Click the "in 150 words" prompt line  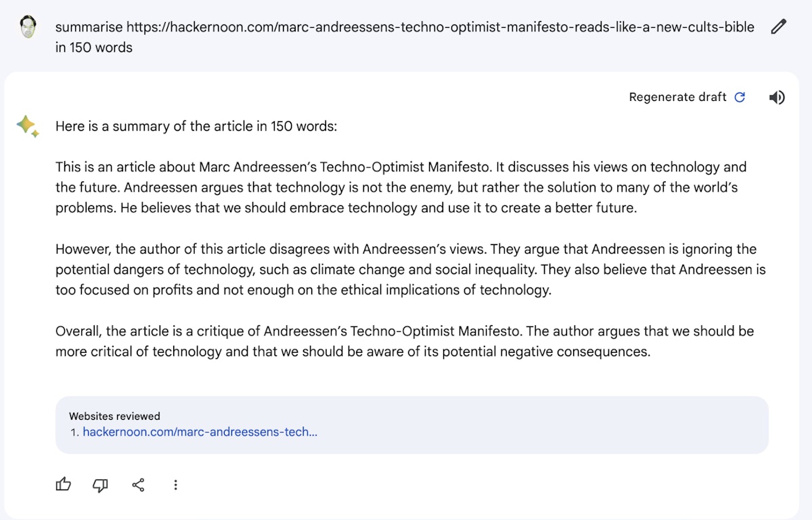tap(94, 48)
